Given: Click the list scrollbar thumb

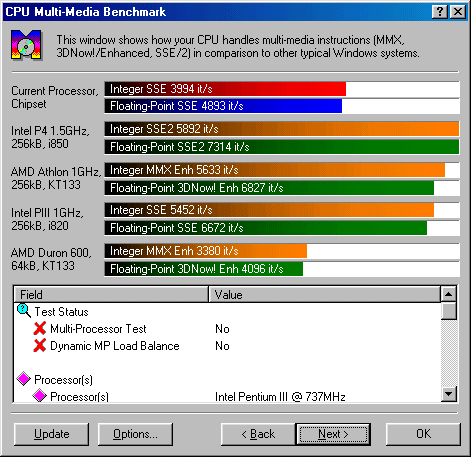Looking at the screenshot, I should [x=449, y=311].
